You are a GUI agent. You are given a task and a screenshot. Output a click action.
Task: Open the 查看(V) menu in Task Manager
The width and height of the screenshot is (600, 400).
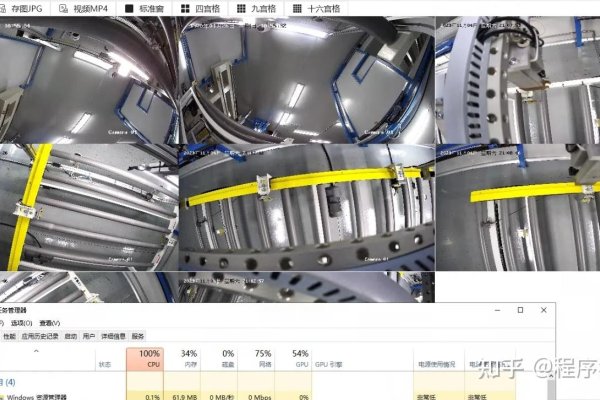50,323
